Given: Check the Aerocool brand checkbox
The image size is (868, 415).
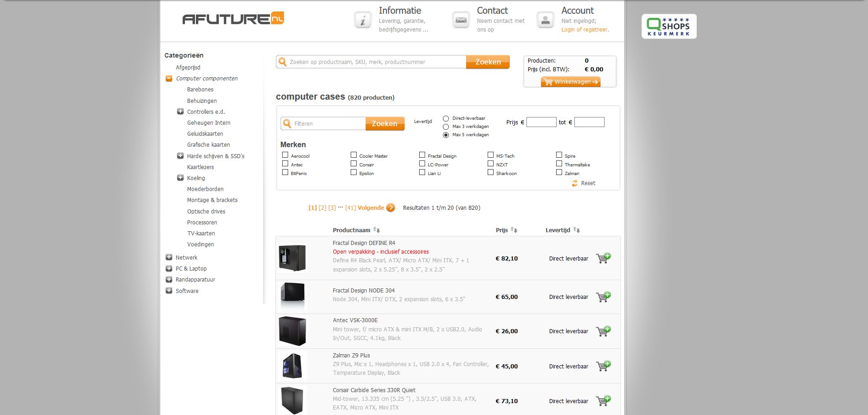Looking at the screenshot, I should pyautogui.click(x=285, y=155).
